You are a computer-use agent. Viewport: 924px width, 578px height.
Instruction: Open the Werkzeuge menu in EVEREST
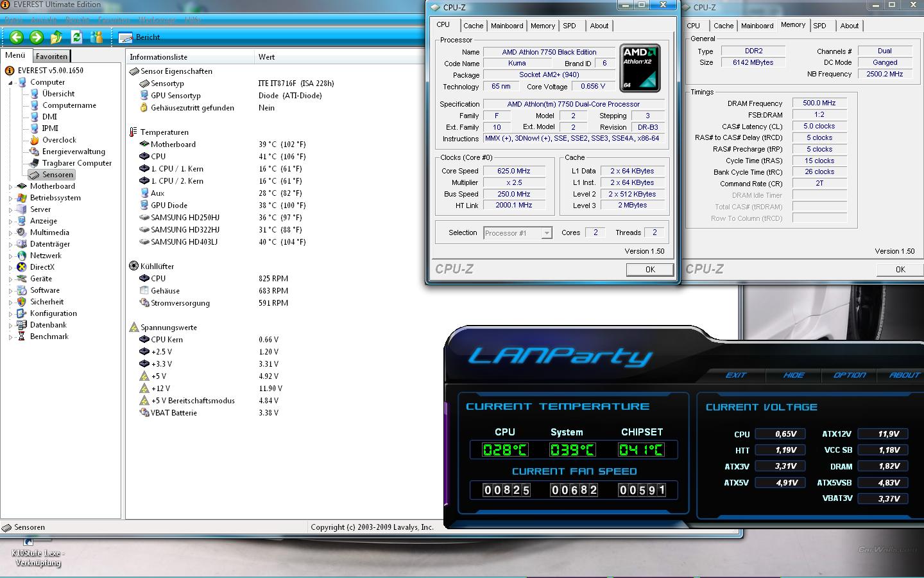tap(157, 20)
